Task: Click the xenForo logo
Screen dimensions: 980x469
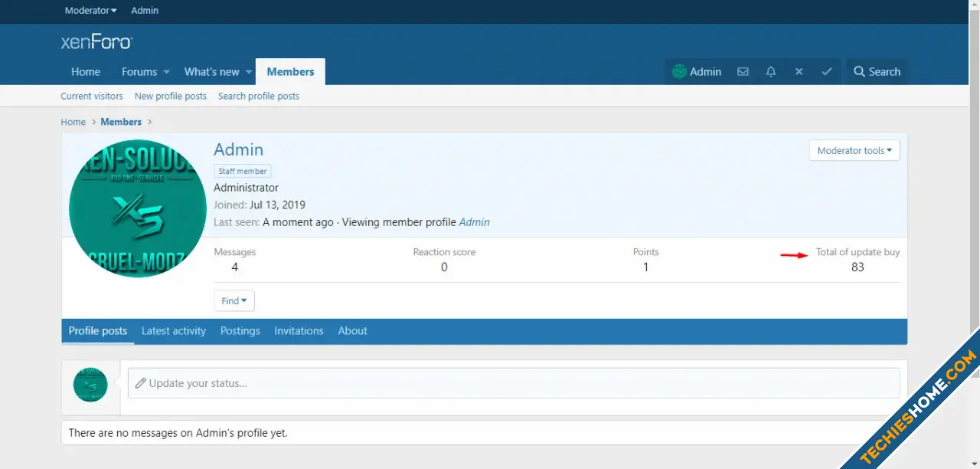Action: 96,42
